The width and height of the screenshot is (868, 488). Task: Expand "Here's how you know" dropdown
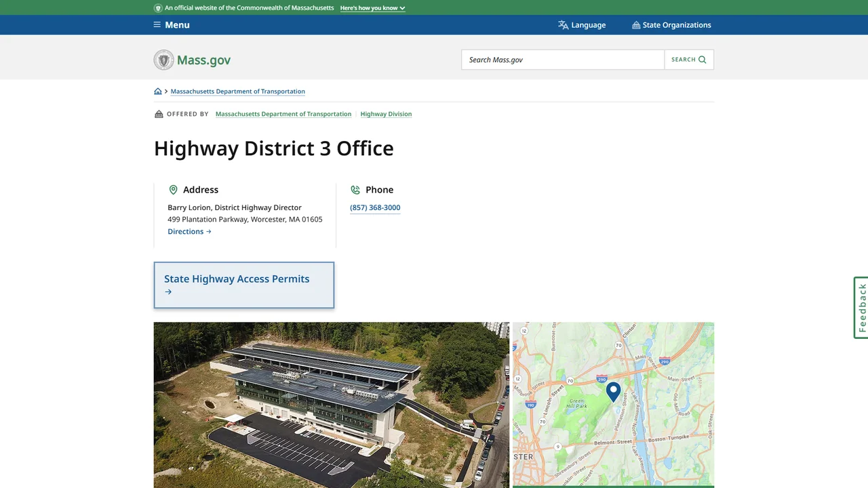[x=372, y=8]
